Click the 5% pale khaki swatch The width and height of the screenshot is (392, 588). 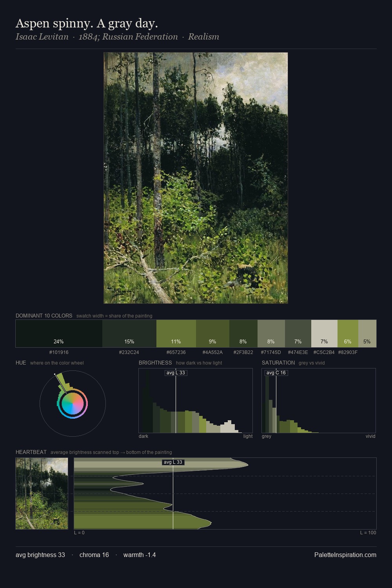pos(367,334)
